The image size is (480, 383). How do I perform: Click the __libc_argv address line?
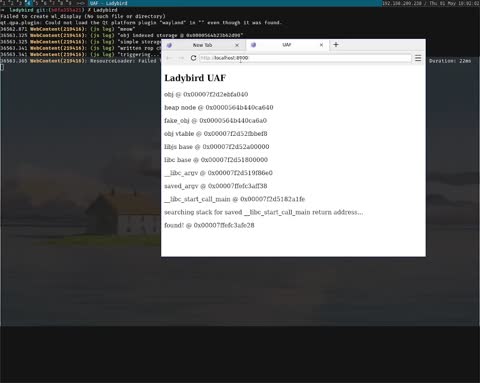pyautogui.click(x=218, y=173)
